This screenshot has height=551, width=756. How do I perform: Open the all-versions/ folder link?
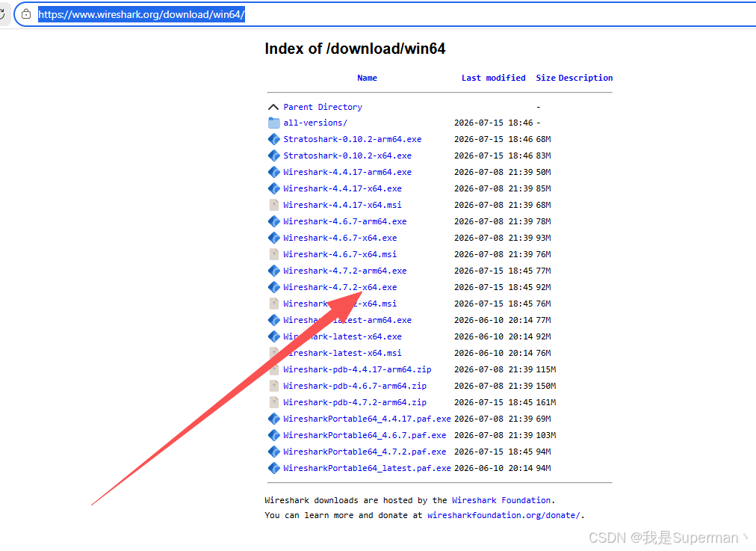[315, 123]
